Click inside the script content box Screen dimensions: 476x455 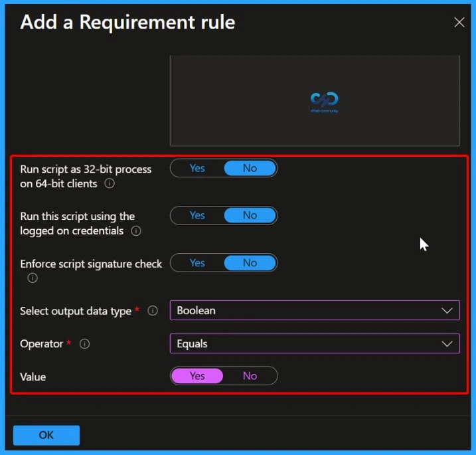(x=315, y=100)
